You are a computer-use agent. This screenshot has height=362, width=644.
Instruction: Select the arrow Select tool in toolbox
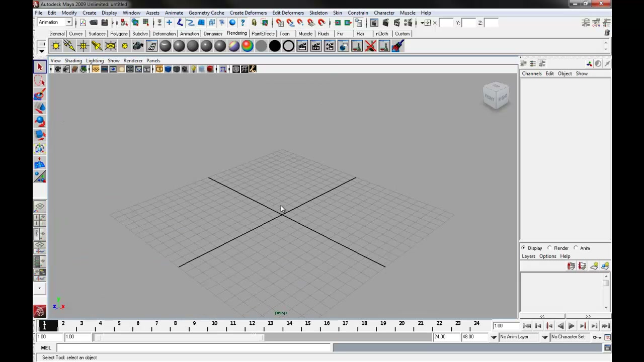(x=40, y=67)
